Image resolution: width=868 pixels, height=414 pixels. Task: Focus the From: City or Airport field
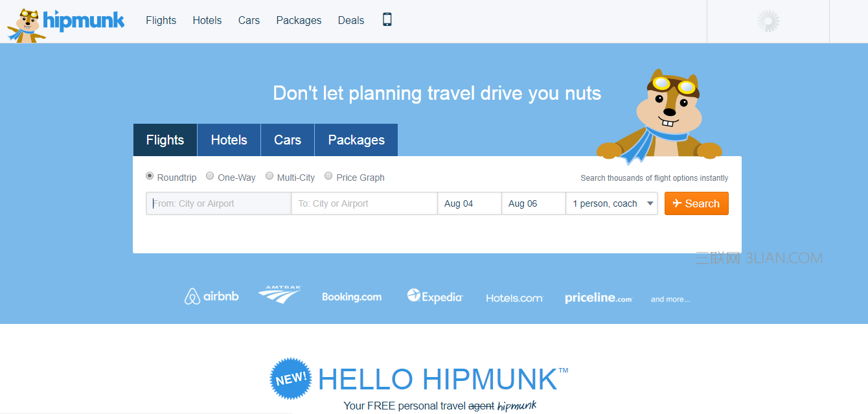click(x=218, y=203)
